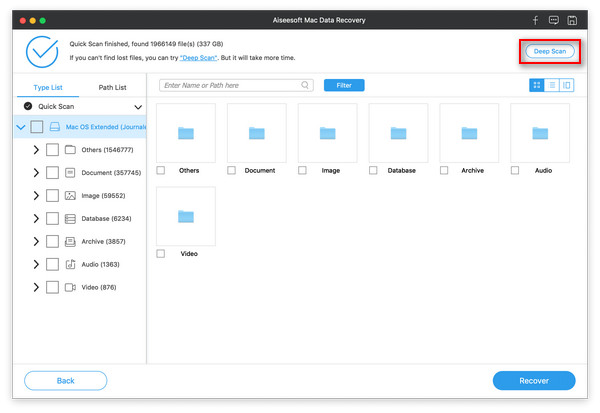Open the feedback chat icon
600x413 pixels.
553,20
